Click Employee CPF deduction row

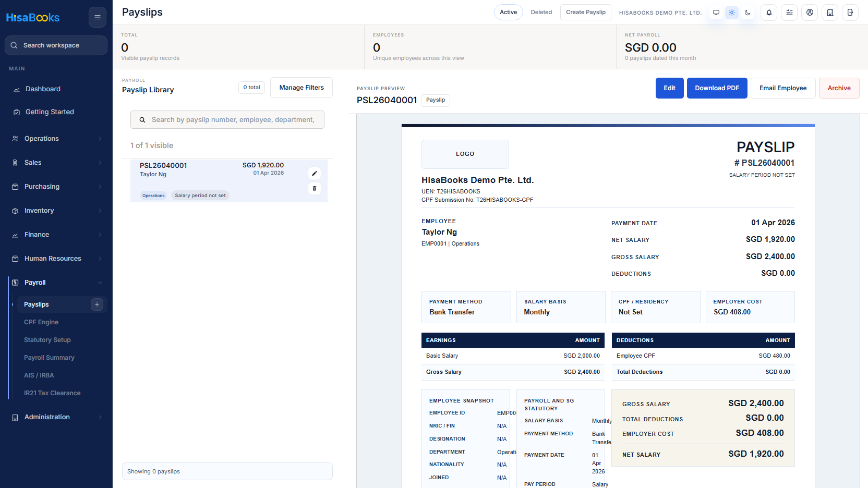(x=703, y=356)
